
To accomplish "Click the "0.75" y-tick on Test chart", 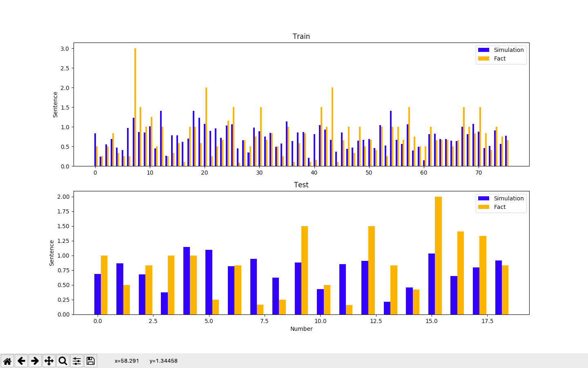I will (63, 270).
